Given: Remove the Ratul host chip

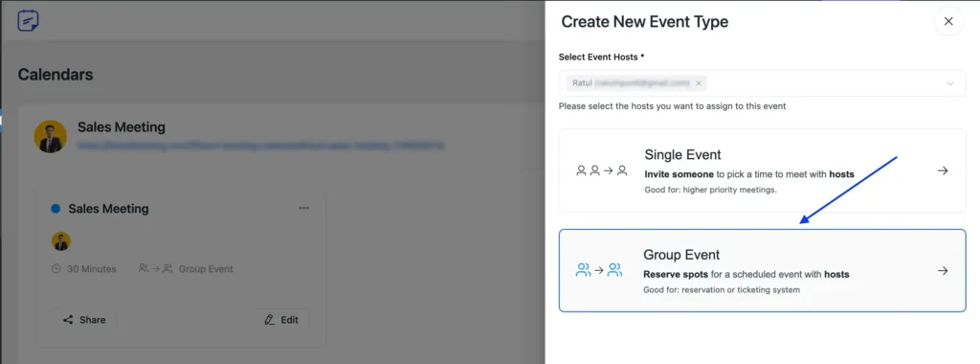Looking at the screenshot, I should pos(698,83).
